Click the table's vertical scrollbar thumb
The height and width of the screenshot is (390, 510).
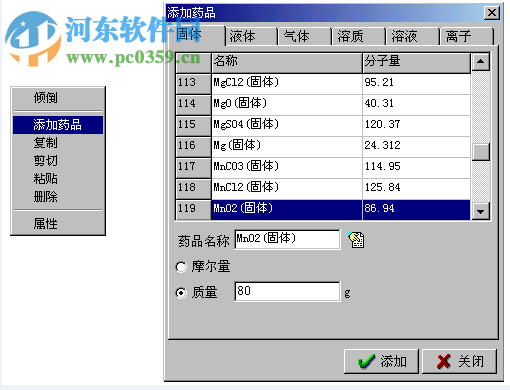480,152
